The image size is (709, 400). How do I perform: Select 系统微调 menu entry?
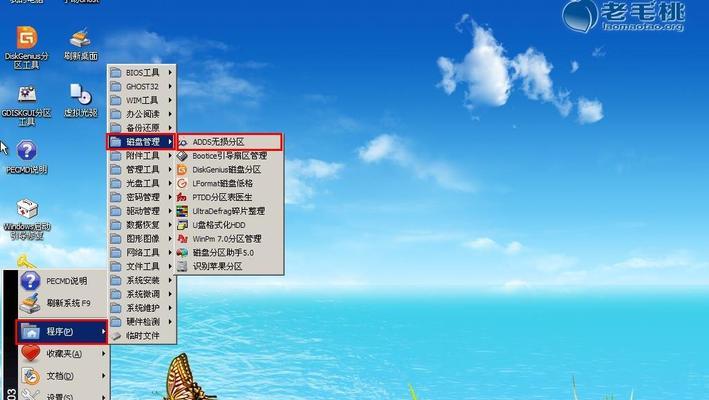click(142, 294)
